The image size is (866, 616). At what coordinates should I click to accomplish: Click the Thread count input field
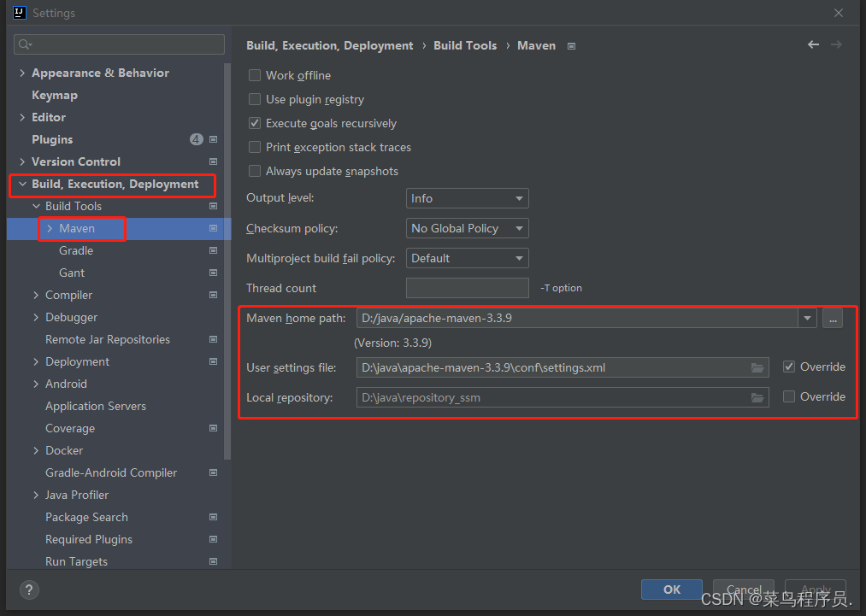pos(468,288)
